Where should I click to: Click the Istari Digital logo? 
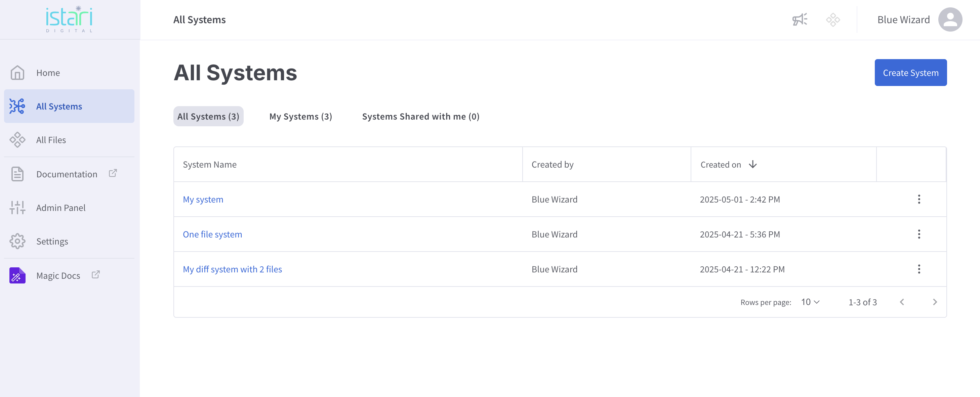click(69, 19)
